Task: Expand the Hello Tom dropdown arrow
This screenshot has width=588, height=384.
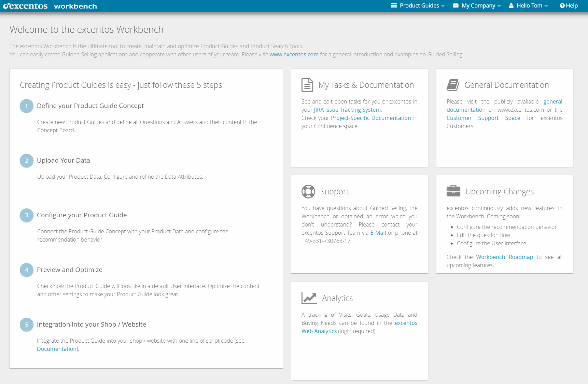Action: coord(546,6)
